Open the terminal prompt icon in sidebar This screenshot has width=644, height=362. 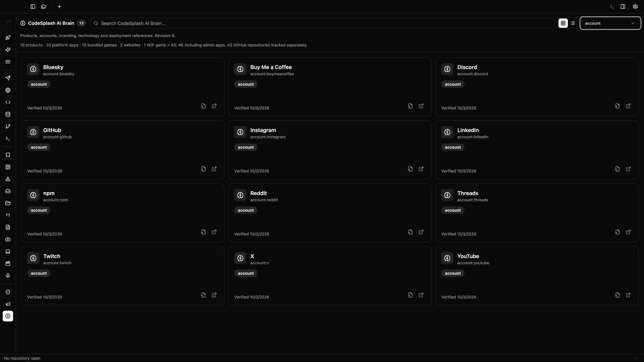(x=8, y=138)
